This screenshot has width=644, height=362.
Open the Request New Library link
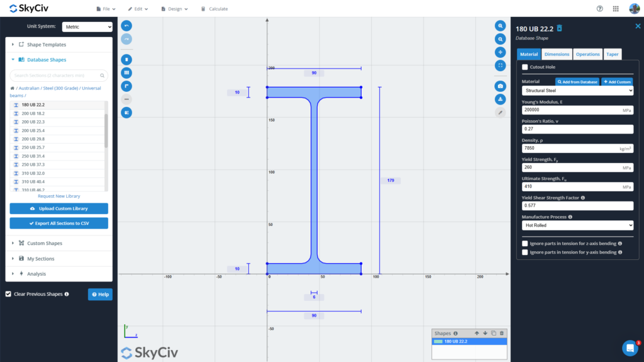(x=58, y=196)
